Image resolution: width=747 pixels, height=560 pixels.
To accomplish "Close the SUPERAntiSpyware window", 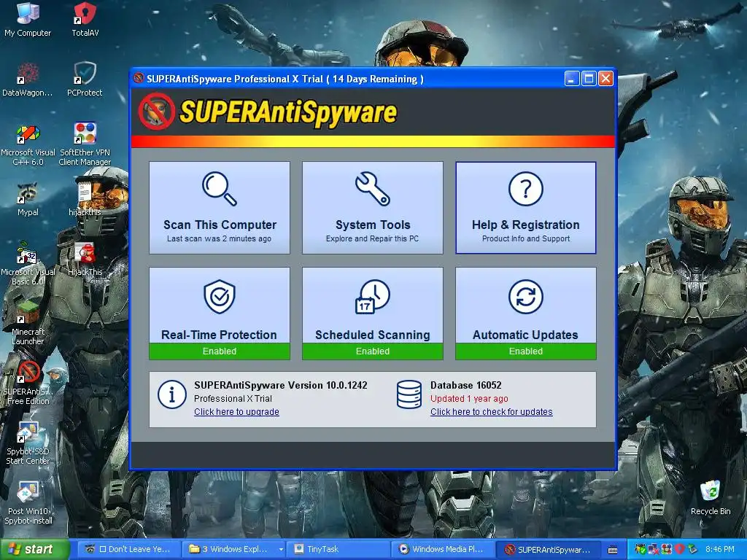I will point(605,79).
